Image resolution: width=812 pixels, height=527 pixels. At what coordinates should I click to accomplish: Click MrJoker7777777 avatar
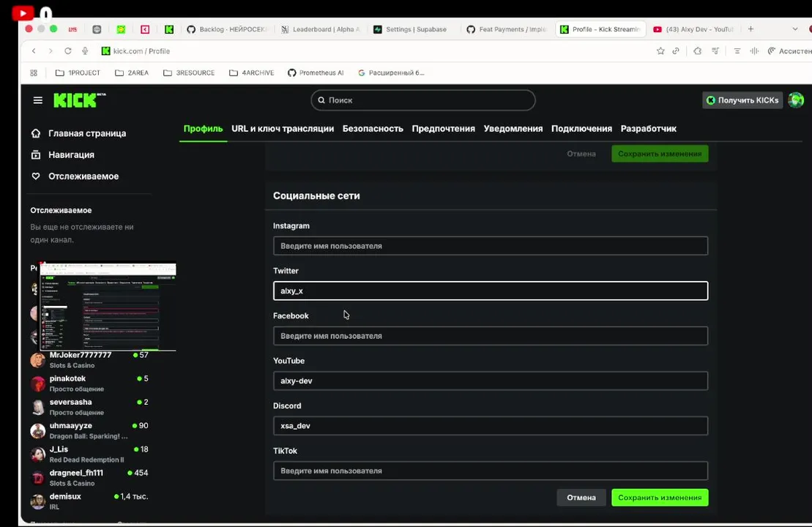point(37,360)
